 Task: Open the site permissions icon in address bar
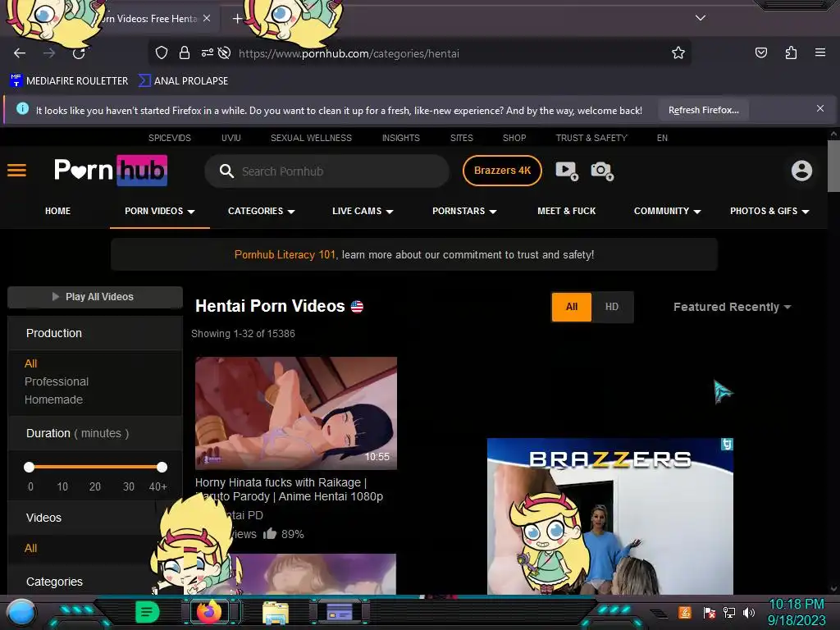tap(208, 52)
